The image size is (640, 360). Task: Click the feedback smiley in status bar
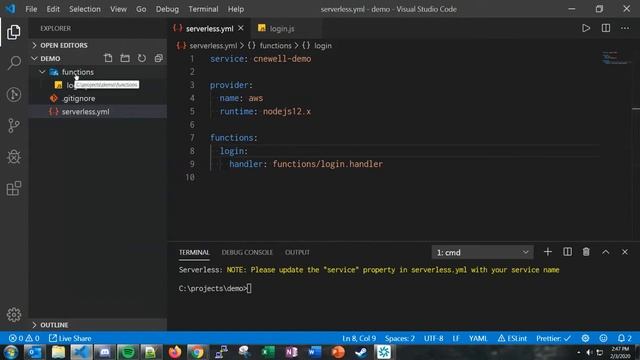tap(603, 338)
